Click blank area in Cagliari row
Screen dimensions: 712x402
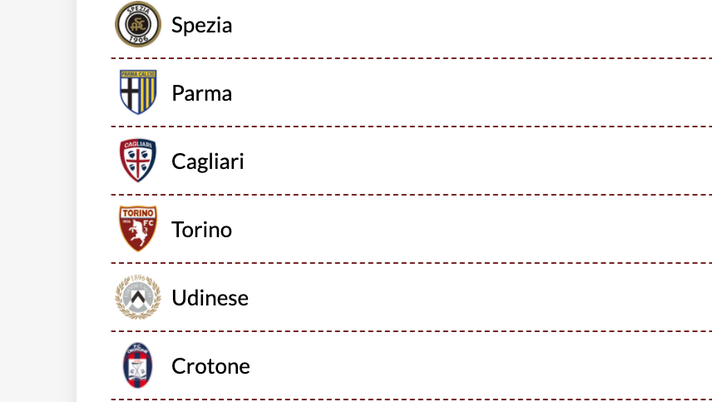coord(477,161)
